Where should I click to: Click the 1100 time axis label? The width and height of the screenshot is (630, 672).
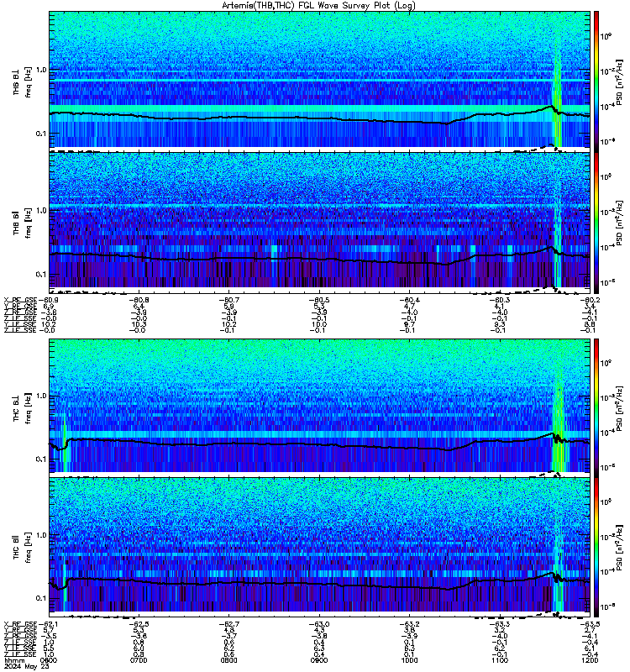499,660
